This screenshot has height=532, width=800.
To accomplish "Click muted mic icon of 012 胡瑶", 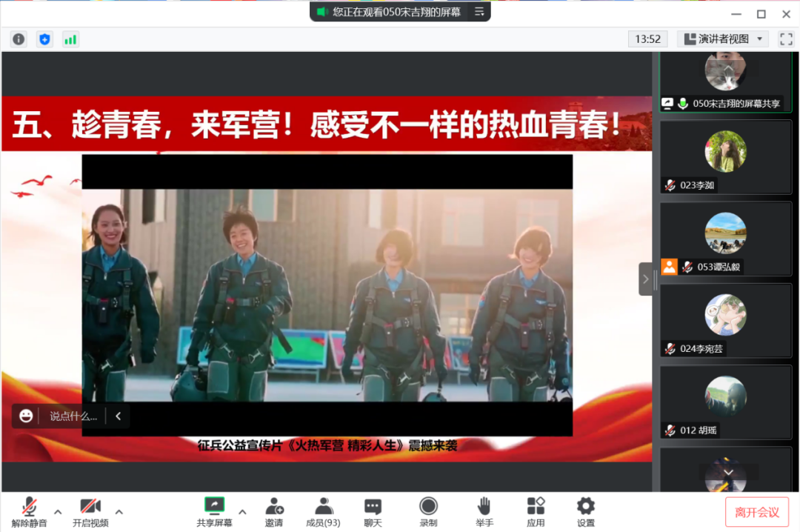I will [x=670, y=430].
